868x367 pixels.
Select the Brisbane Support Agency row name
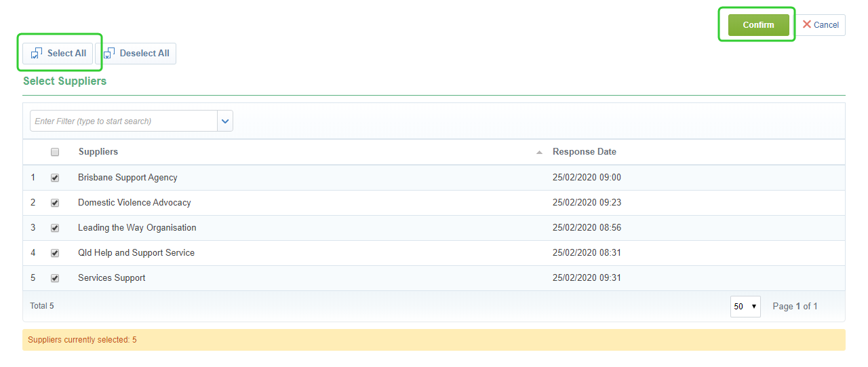[x=127, y=178]
